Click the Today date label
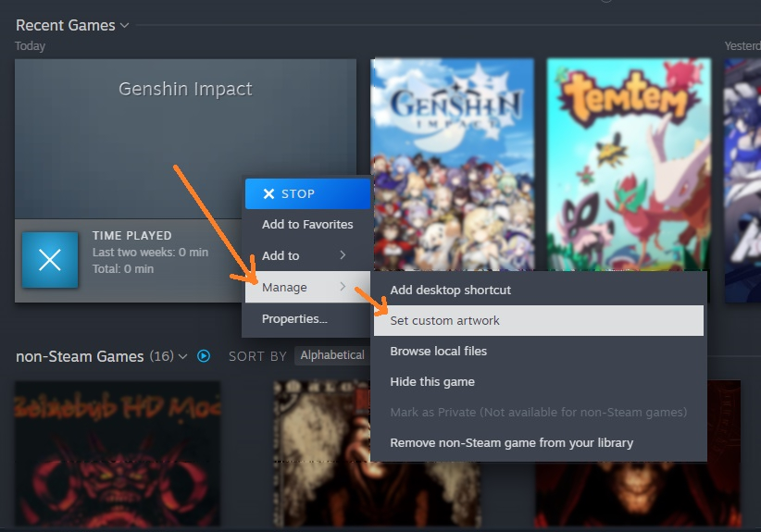This screenshot has height=532, width=761. [x=31, y=46]
